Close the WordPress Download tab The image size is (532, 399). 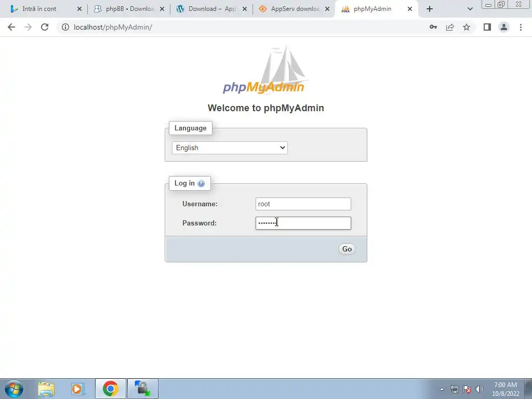tap(244, 9)
